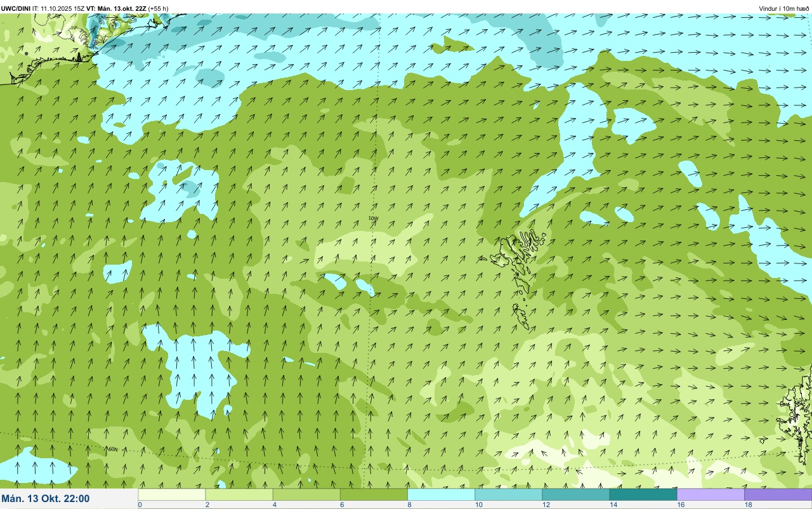Click the purple legend swatch above 18 m/s
Screen dimensions: 812x509
pyautogui.click(x=778, y=494)
